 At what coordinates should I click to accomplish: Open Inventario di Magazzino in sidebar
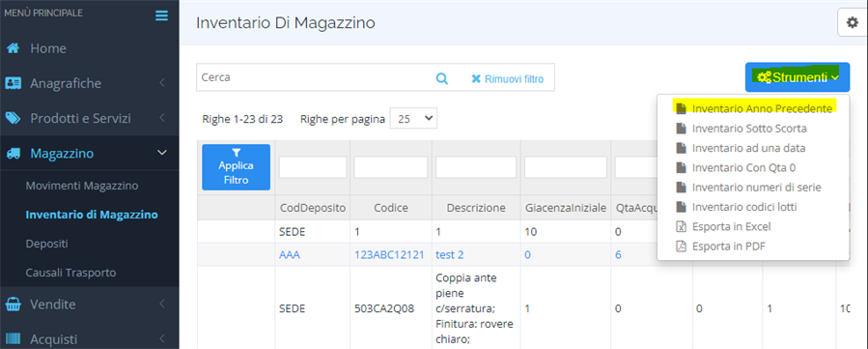[92, 215]
